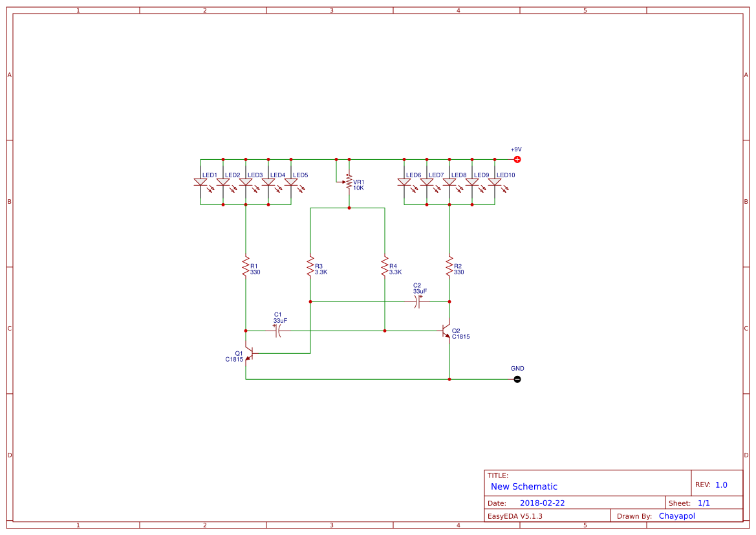
Task: Select the date 2018-02-22 field
Action: coord(544,502)
